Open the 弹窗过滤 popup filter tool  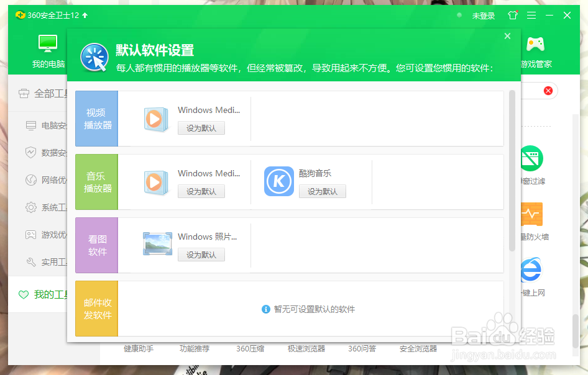(x=531, y=157)
